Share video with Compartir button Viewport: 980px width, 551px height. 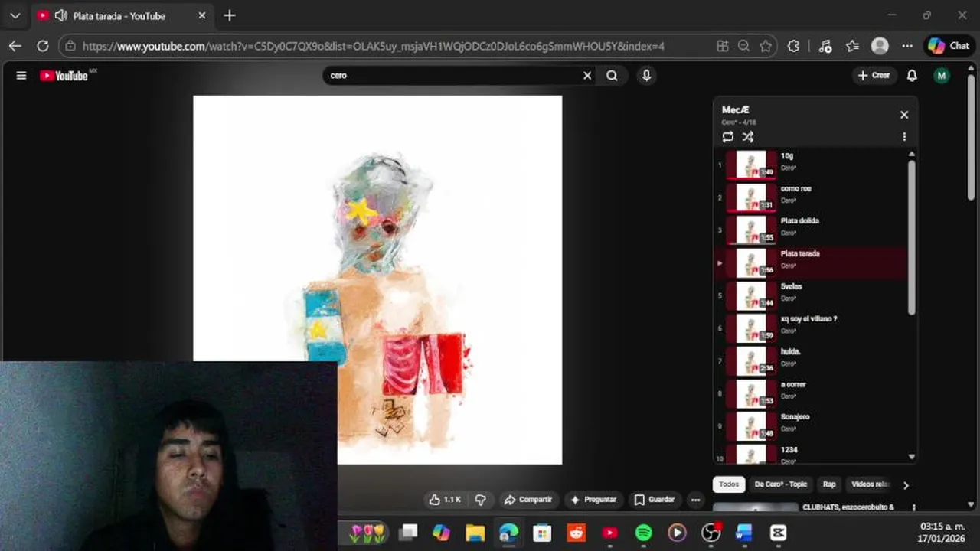(x=528, y=500)
